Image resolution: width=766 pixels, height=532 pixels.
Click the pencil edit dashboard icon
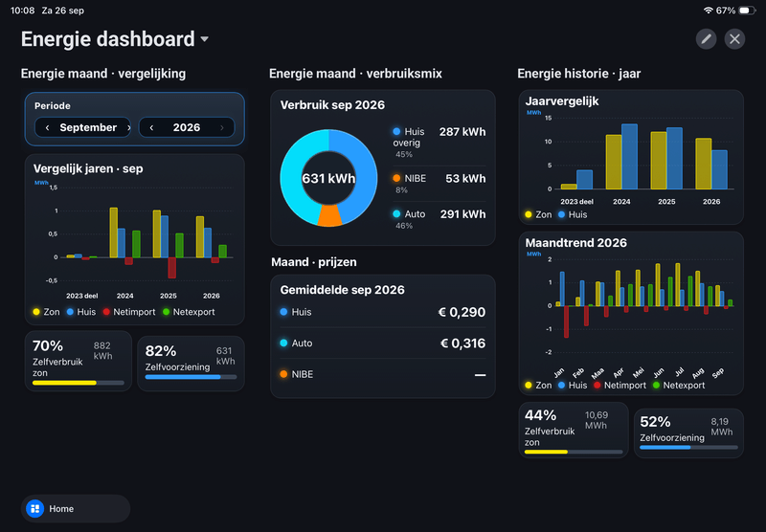click(x=706, y=39)
